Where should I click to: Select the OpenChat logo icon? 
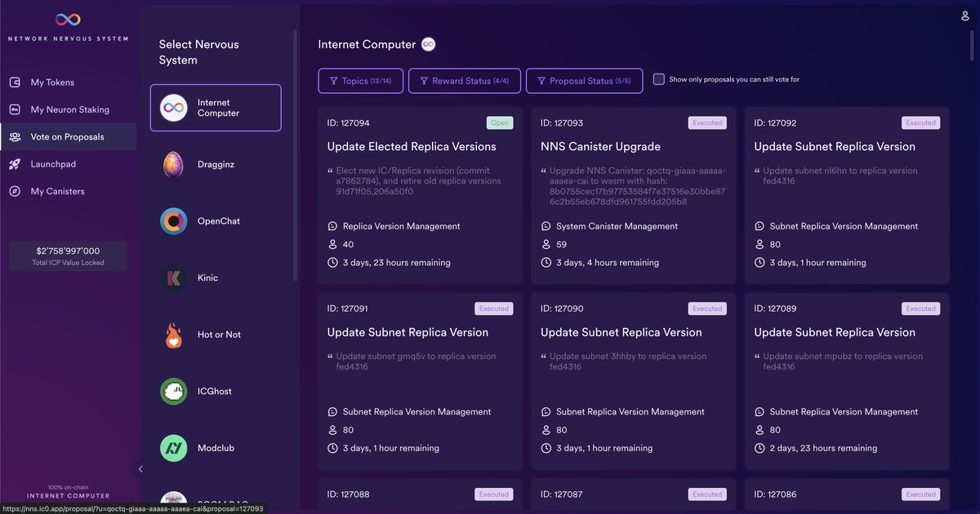coord(173,221)
